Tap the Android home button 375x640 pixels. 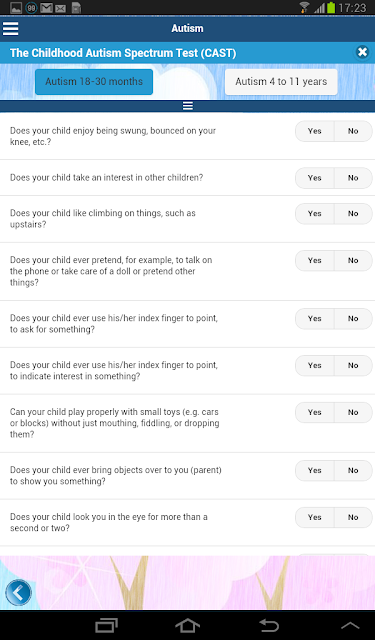(x=187, y=625)
